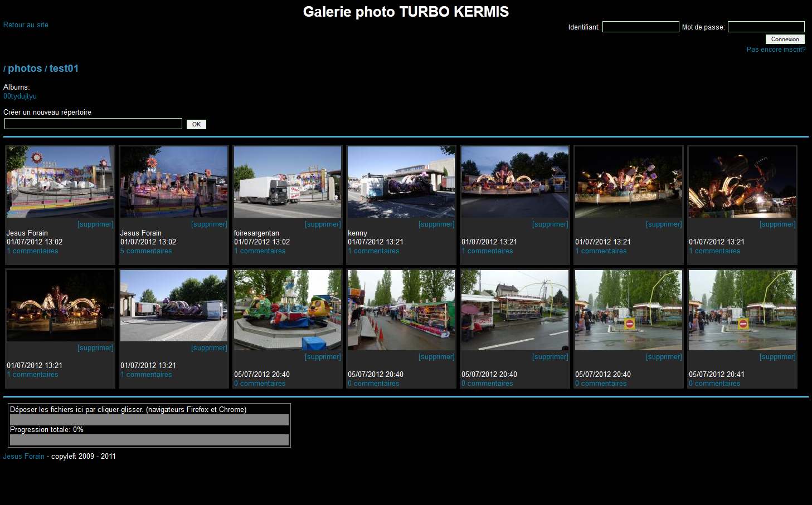This screenshot has width=812, height=505.
Task: Go to photos breadcrumb
Action: coord(25,68)
